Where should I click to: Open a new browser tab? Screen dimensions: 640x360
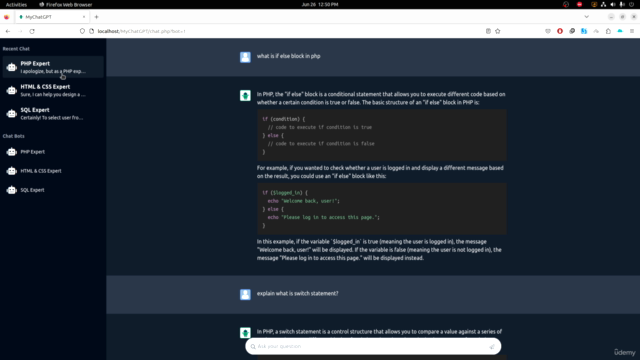(x=97, y=17)
